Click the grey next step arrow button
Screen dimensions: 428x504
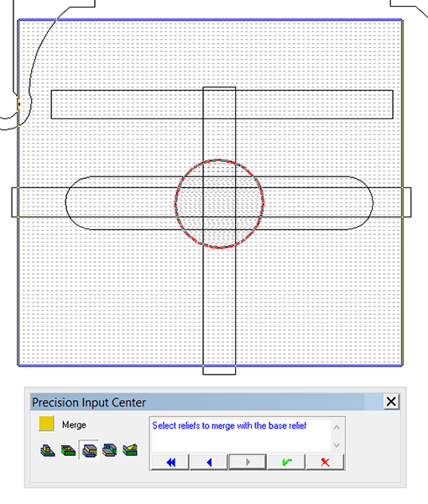(248, 462)
